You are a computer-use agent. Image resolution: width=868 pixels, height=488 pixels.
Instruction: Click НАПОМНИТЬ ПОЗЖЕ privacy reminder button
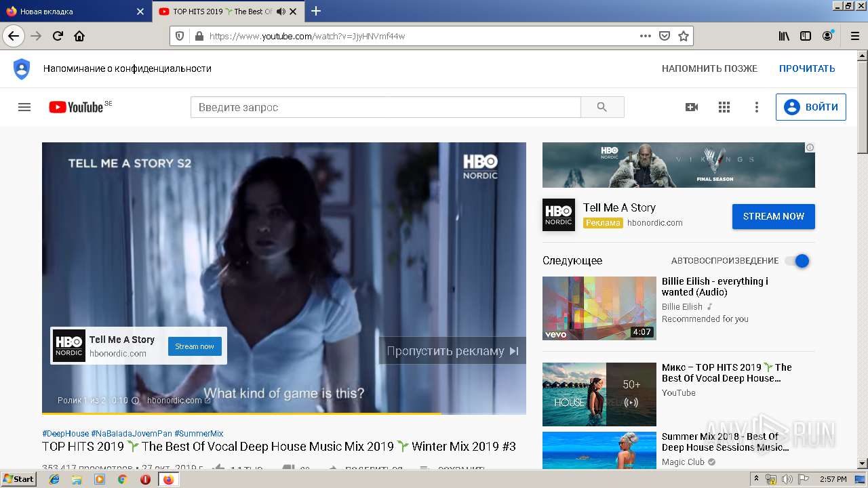pyautogui.click(x=709, y=68)
